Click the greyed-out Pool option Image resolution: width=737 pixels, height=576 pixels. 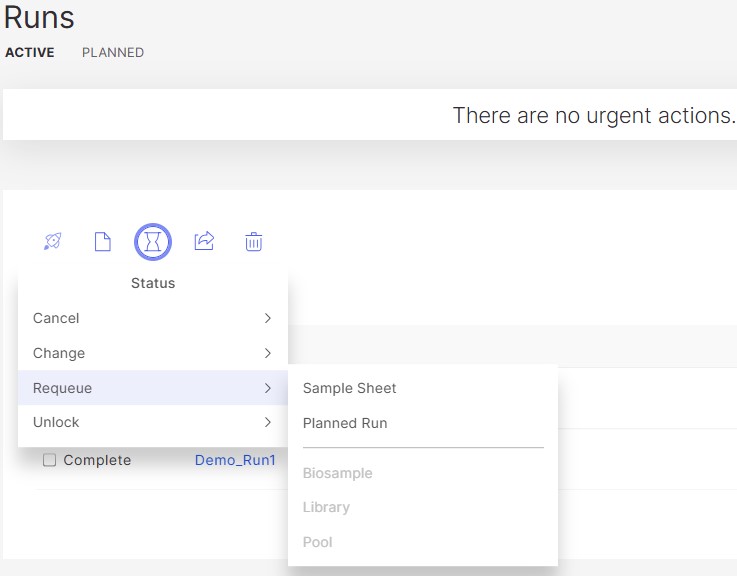[x=317, y=542]
